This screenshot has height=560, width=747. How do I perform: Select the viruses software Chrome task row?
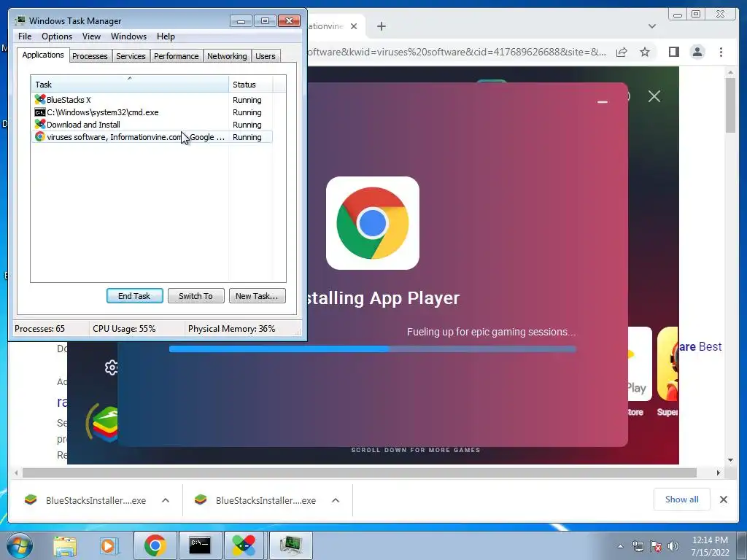(x=152, y=137)
